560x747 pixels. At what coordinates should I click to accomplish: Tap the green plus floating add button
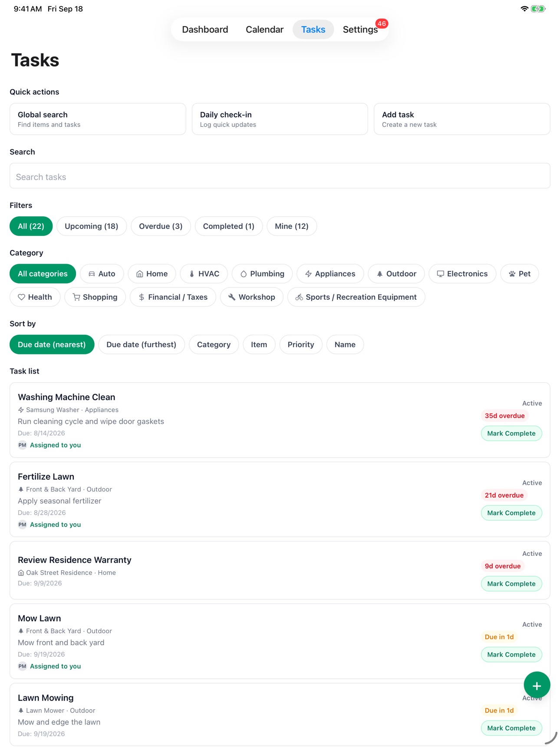[537, 685]
